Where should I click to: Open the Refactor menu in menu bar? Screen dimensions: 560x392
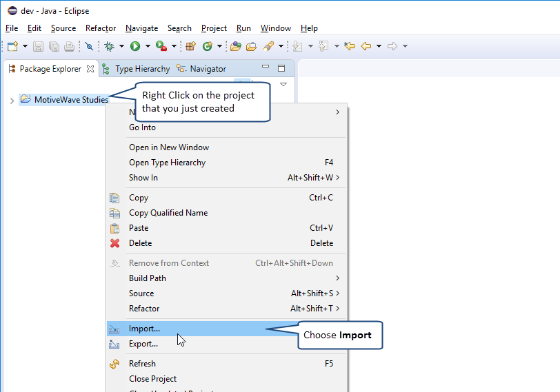click(x=101, y=28)
